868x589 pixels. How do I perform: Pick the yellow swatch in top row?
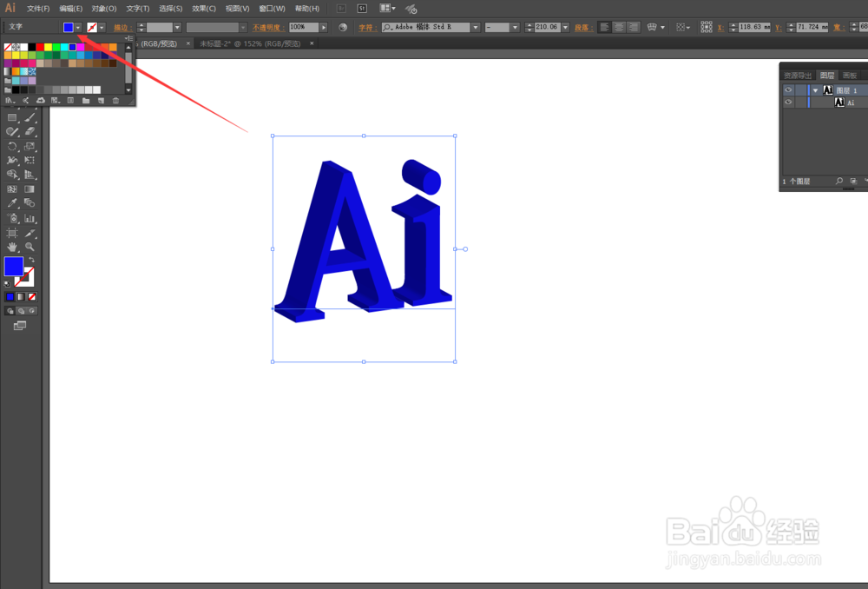[48, 47]
